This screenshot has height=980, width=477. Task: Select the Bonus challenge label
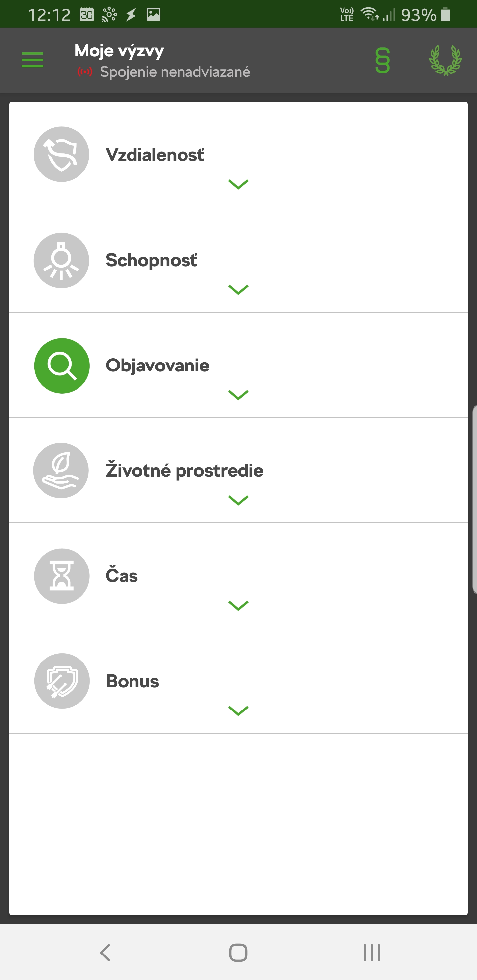coord(132,681)
